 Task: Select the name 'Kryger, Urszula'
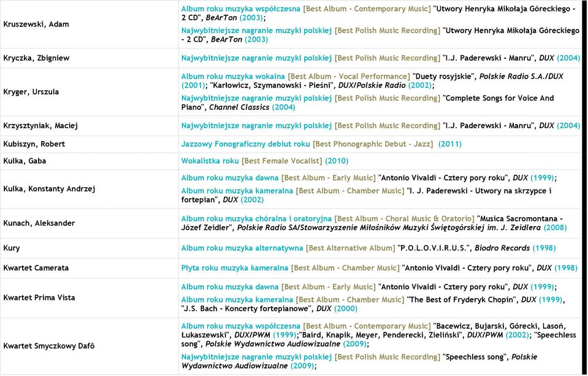click(31, 92)
